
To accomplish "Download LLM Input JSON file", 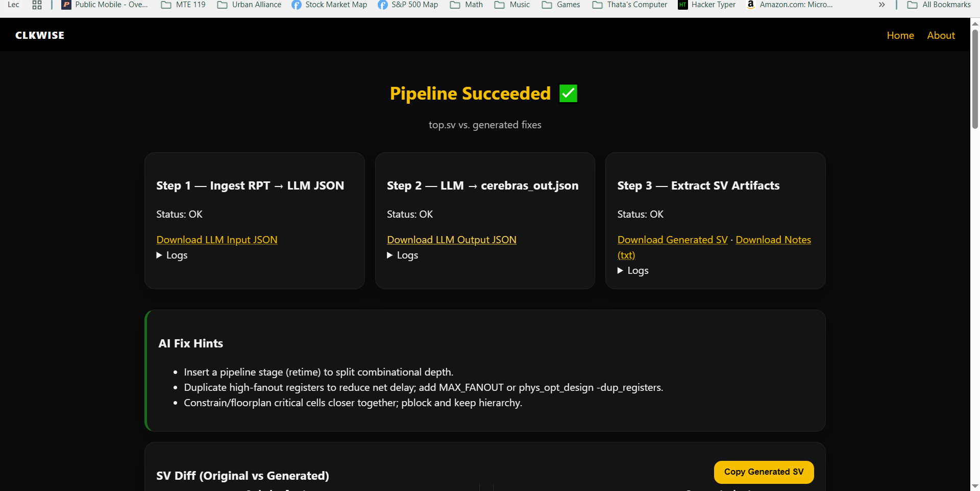I will coord(217,240).
